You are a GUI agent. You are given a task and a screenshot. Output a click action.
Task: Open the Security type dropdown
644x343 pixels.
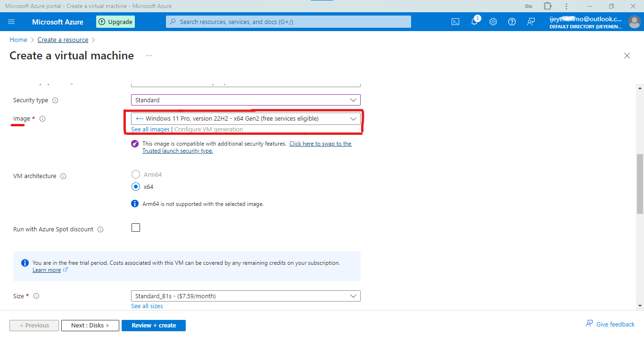pos(246,100)
